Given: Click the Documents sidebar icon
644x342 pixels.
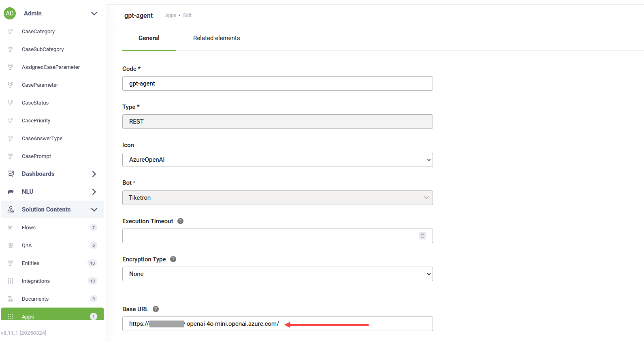Looking at the screenshot, I should (x=11, y=299).
